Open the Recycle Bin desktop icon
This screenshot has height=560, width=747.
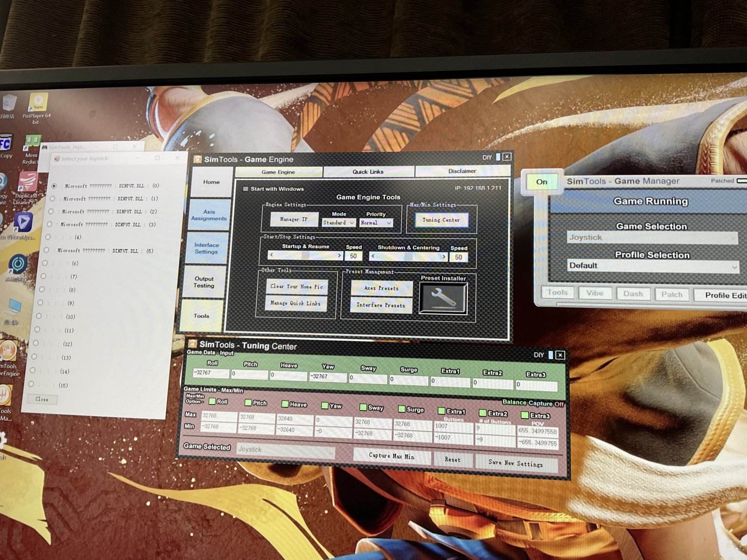8,107
